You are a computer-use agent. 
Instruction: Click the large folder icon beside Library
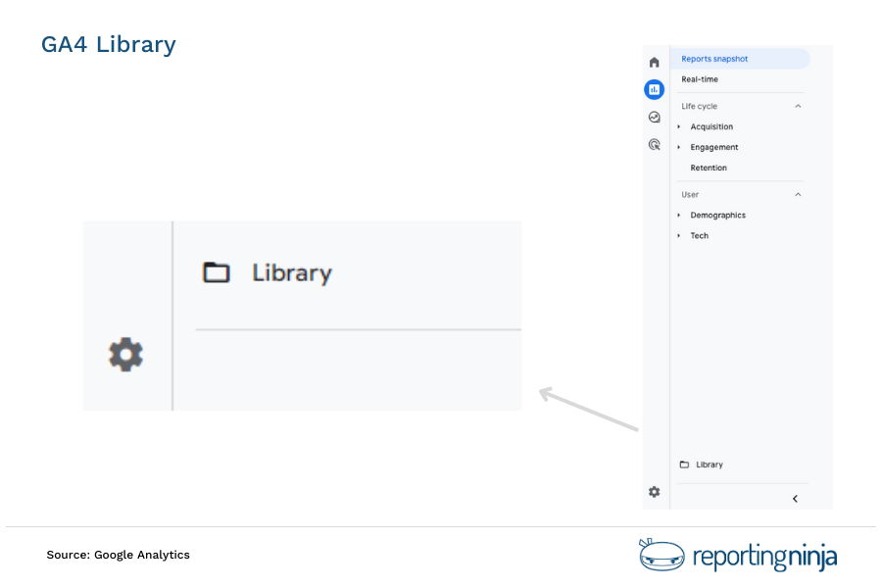coord(216,272)
